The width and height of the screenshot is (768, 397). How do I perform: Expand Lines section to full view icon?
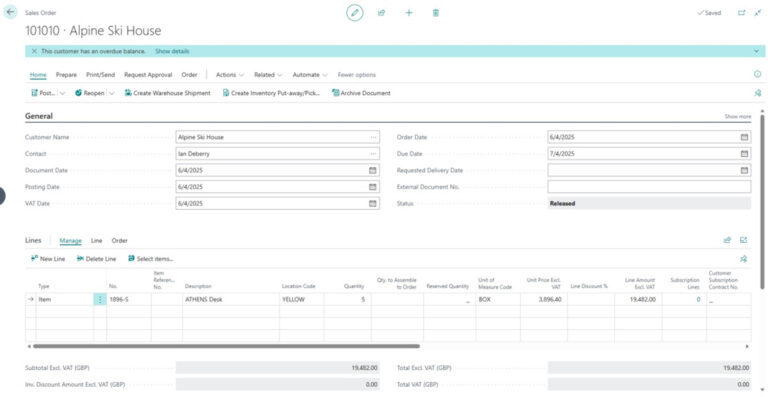(x=744, y=240)
